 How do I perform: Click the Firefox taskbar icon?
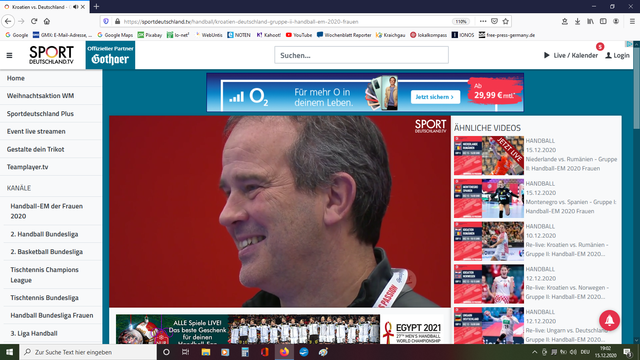[x=284, y=352]
